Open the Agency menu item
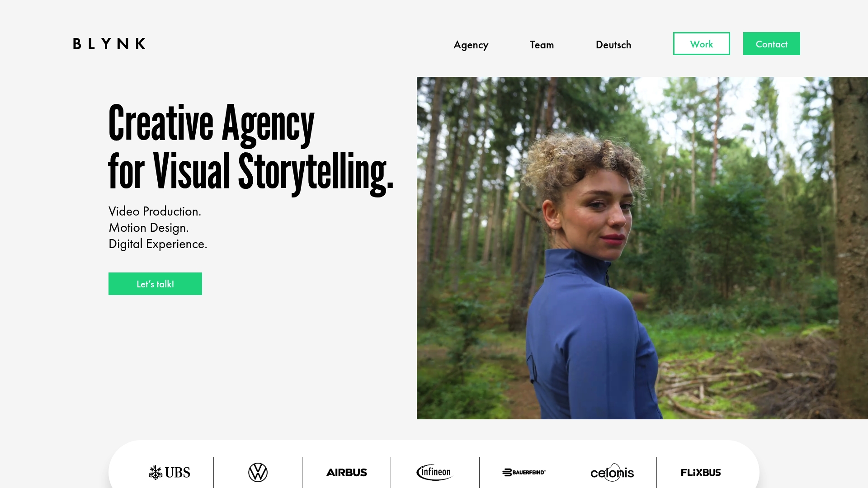Viewport: 868px width, 488px height. (471, 45)
